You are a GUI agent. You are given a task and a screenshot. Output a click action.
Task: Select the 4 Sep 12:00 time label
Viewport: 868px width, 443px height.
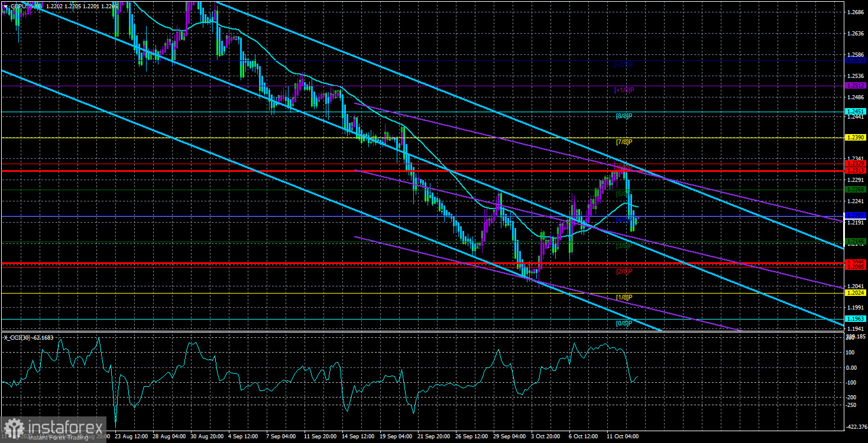[244, 437]
